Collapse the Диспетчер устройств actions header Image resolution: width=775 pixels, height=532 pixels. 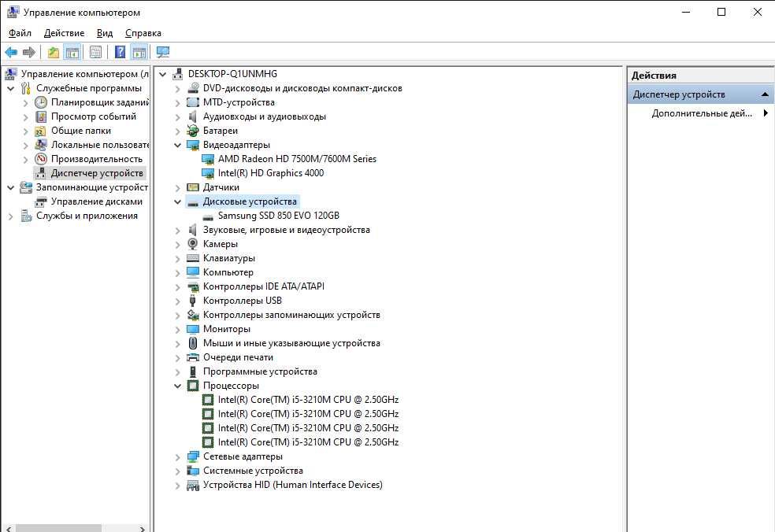coord(765,94)
